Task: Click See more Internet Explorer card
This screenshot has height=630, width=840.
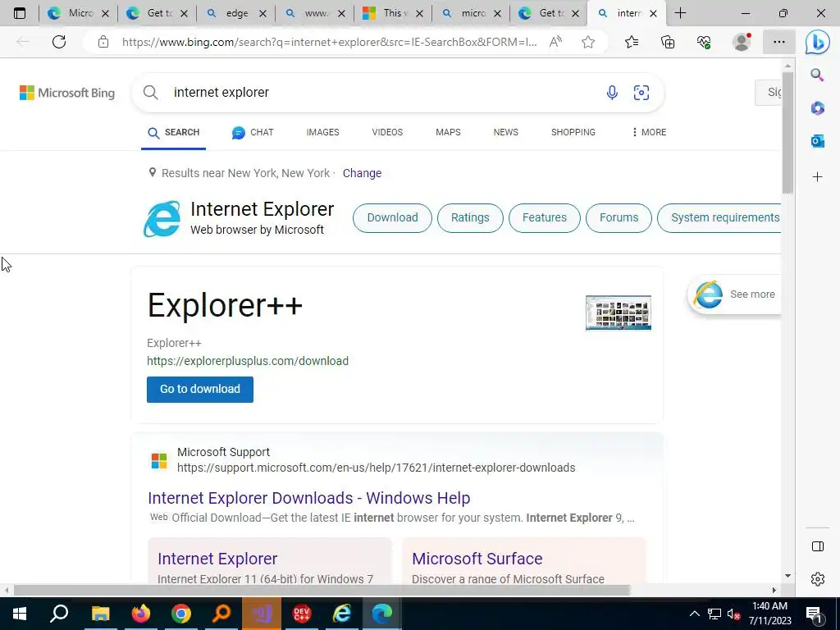Action: pyautogui.click(x=734, y=294)
